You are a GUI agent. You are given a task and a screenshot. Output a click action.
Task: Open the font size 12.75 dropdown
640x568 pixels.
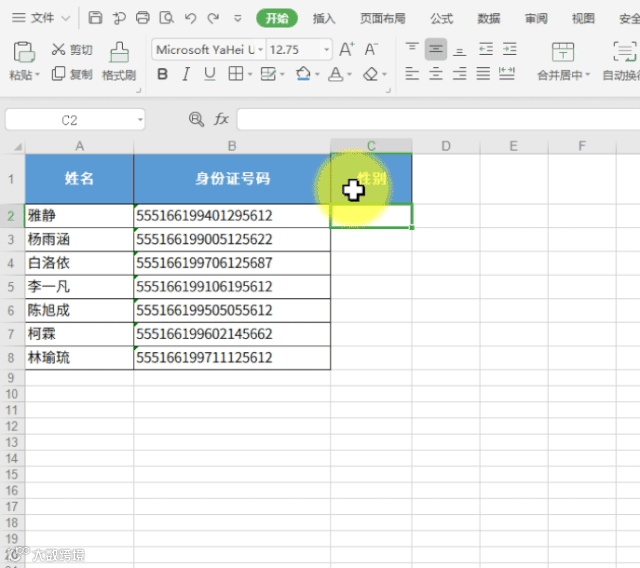327,50
